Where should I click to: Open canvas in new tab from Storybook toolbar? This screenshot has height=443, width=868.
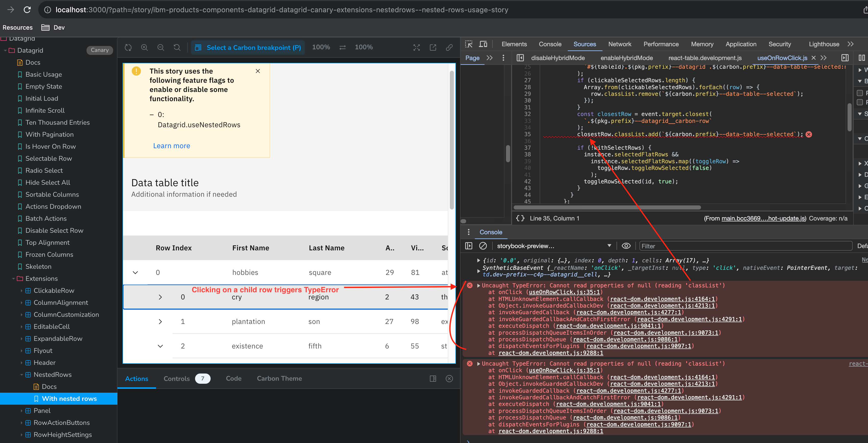tap(433, 47)
